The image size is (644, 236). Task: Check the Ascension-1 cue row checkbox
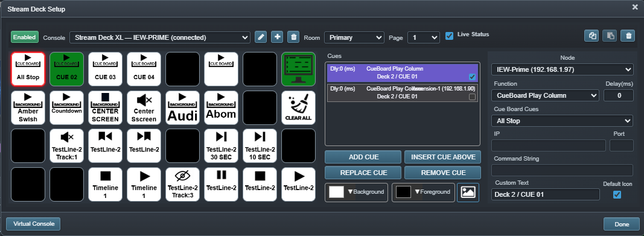pyautogui.click(x=472, y=97)
